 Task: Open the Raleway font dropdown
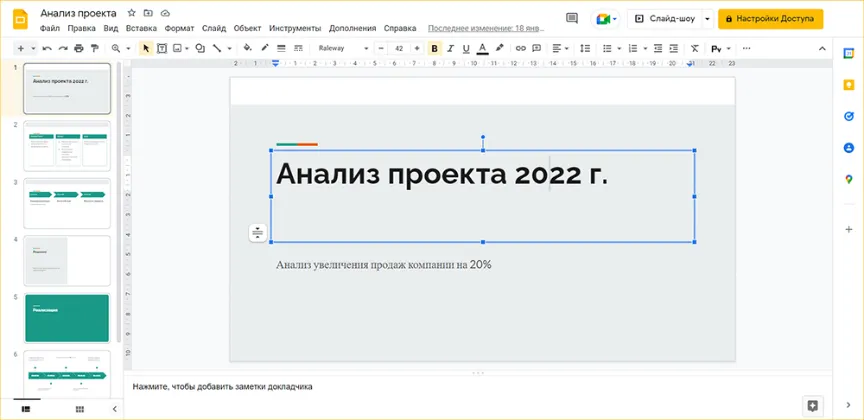(x=343, y=49)
